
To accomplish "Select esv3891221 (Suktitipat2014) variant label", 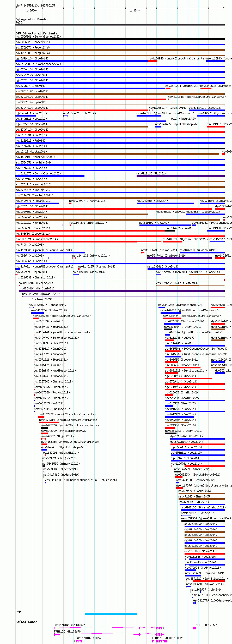I will (x=37, y=239).
